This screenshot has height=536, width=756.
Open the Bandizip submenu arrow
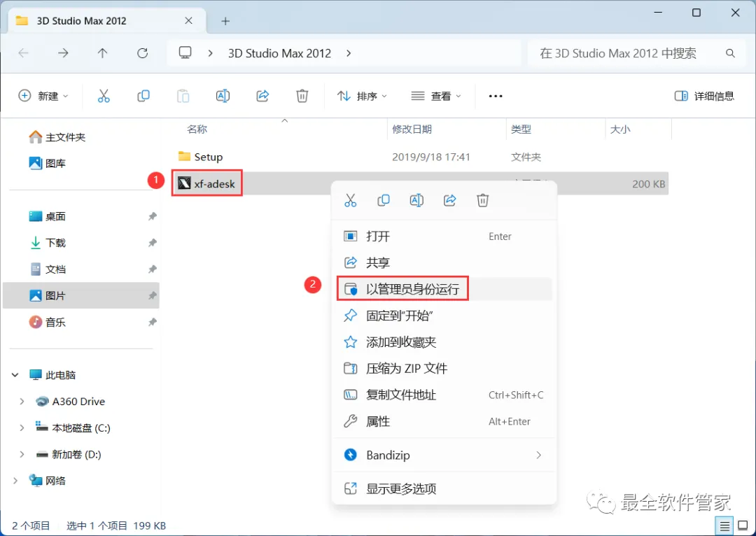point(538,455)
